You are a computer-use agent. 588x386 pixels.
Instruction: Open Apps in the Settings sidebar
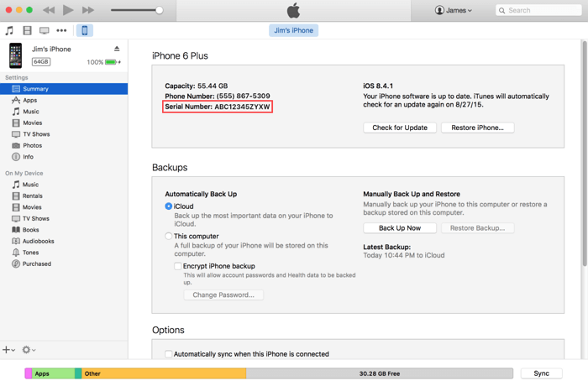coord(29,100)
